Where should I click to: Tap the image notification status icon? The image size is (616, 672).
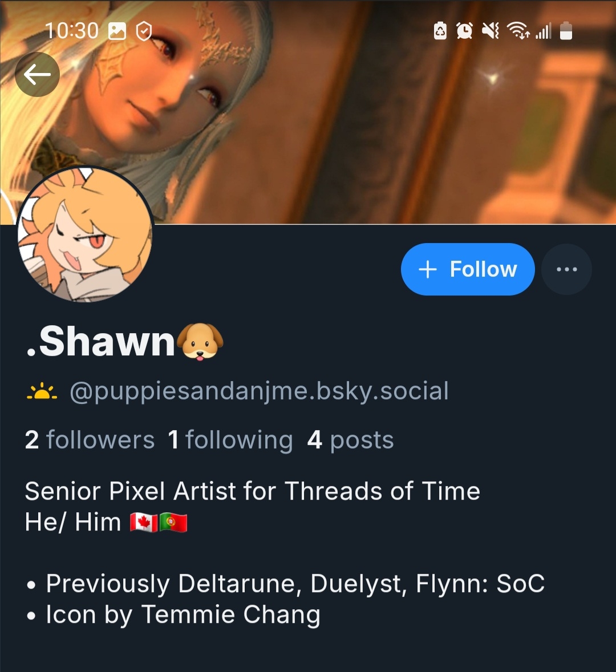[x=117, y=31]
